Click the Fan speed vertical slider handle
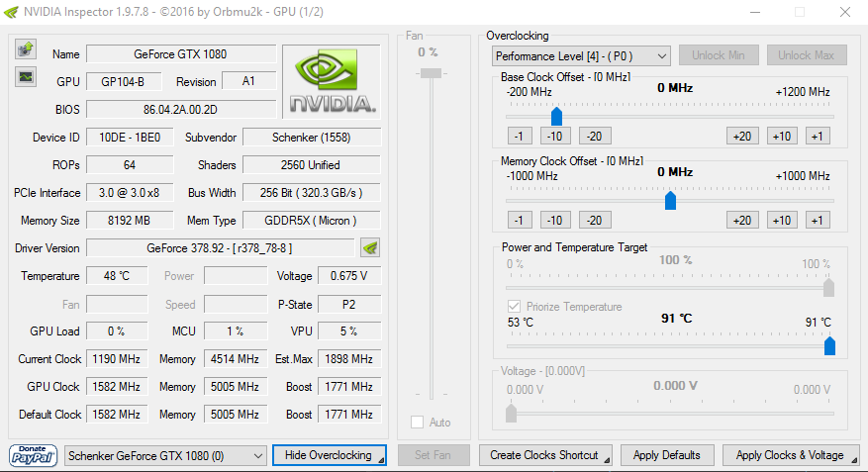Screen dimensions: 868x472 (x=431, y=73)
